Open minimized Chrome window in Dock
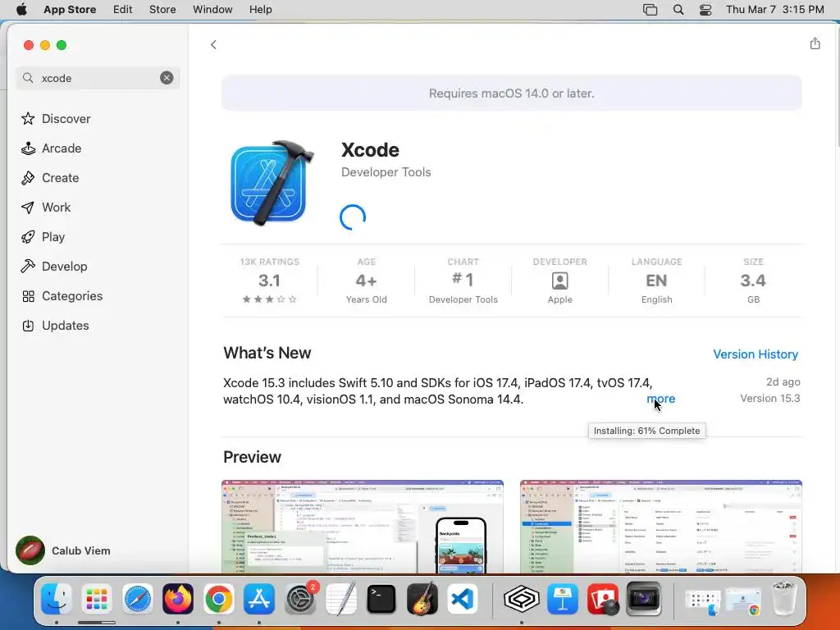Viewport: 840px width, 630px height. point(743,600)
